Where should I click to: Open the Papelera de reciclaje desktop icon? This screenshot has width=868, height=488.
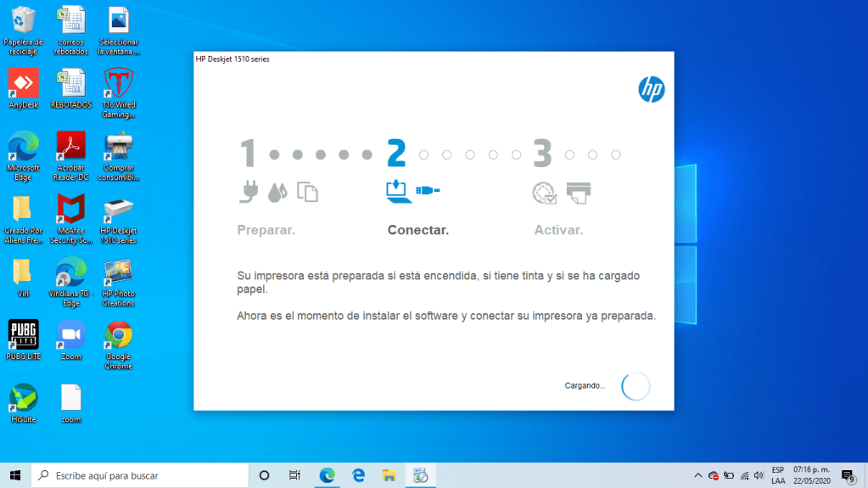tap(23, 31)
